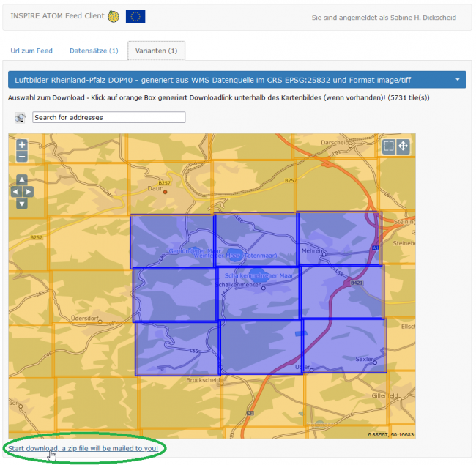Focus the Search for addresses field
This screenshot has width=476, height=465.
(x=108, y=117)
